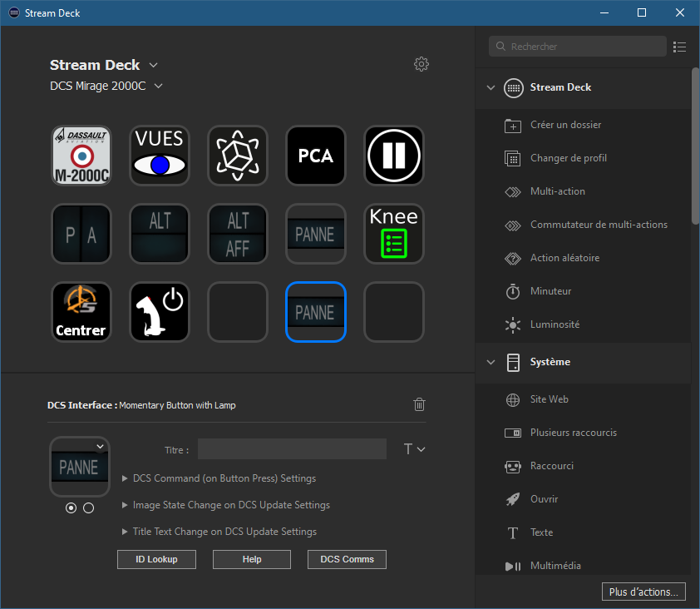
Task: Minimize the Stream Deck window
Action: (604, 12)
